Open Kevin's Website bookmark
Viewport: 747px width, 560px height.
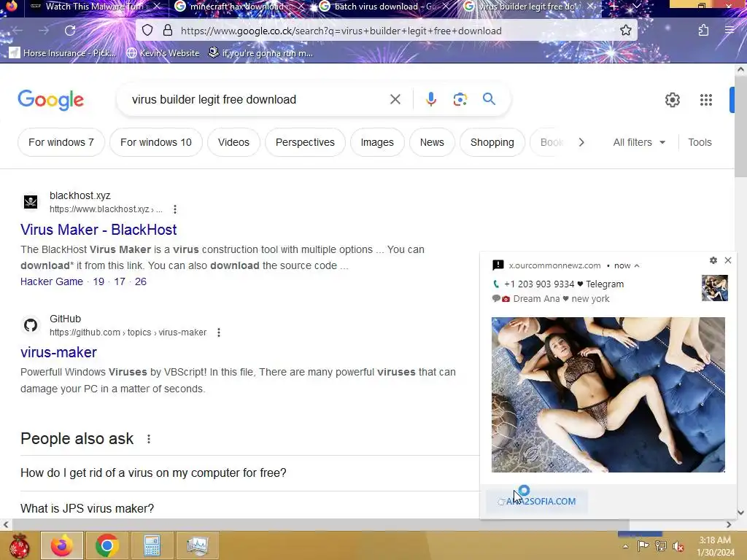[163, 52]
